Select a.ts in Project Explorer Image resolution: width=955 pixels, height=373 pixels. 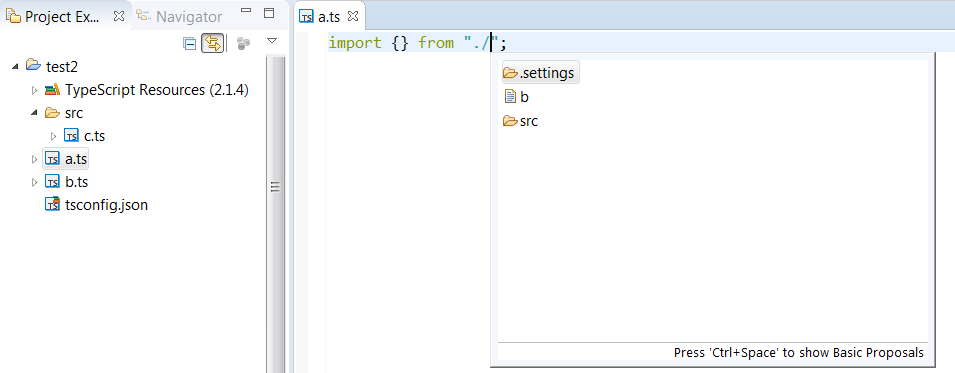pos(76,159)
